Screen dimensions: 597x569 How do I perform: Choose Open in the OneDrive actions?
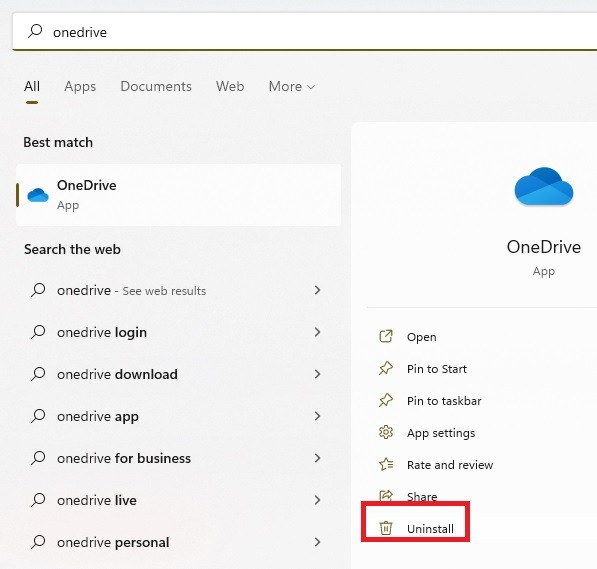[x=421, y=337]
